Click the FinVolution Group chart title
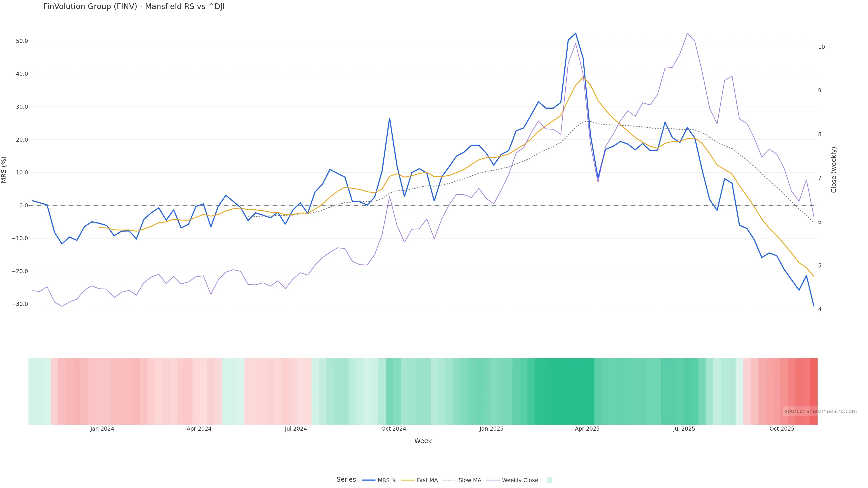 click(134, 7)
